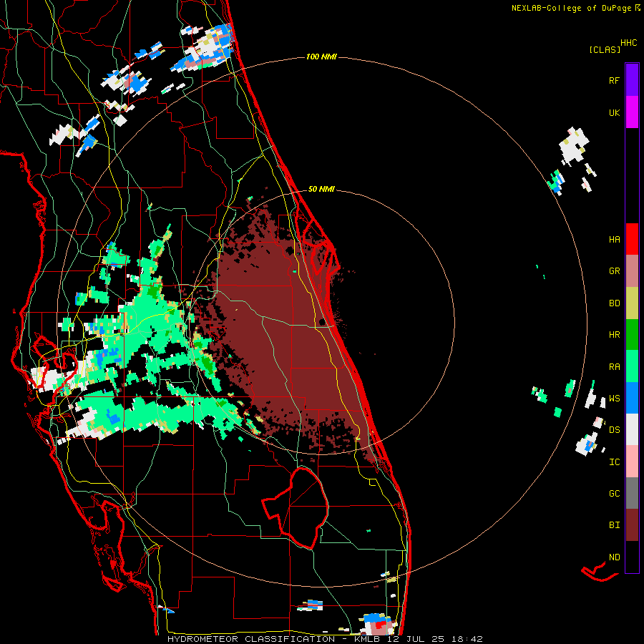Screen dimensions: 644x644
Task: Click the KMLB radar site identifier
Action: (x=368, y=639)
